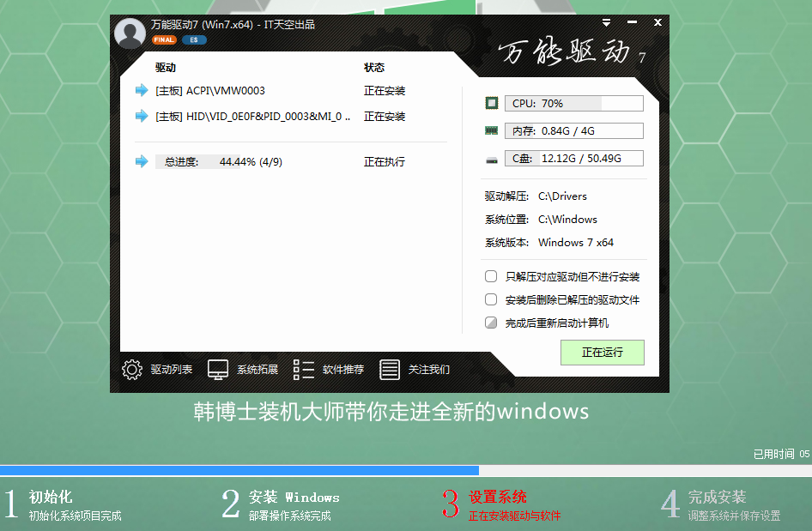Image resolution: width=812 pixels, height=531 pixels.
Task: Toggle 完成后重新启动计算机 restart option
Action: click(490, 323)
